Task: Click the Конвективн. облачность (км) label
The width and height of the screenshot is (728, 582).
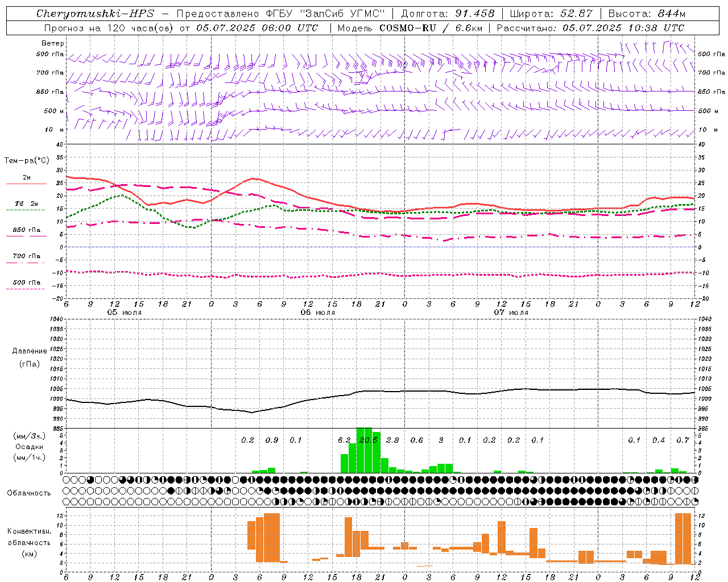Action: (x=29, y=542)
